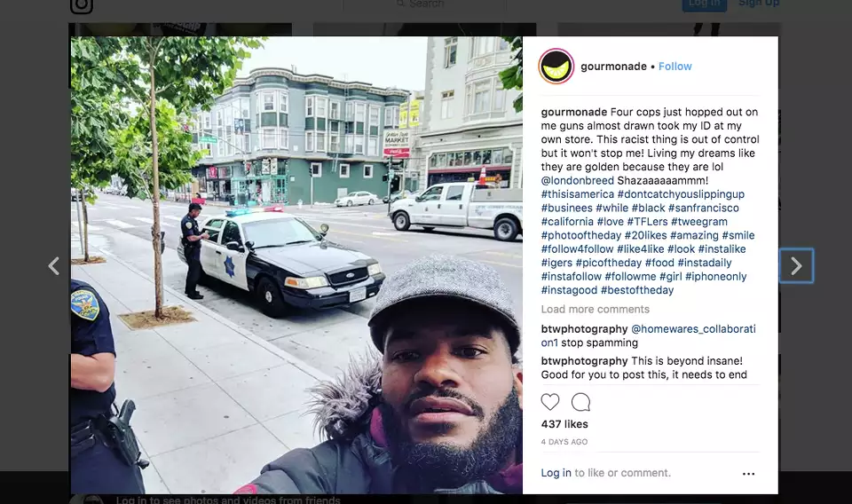Expand Load more comments
Image resolution: width=852 pixels, height=504 pixels.
click(595, 309)
